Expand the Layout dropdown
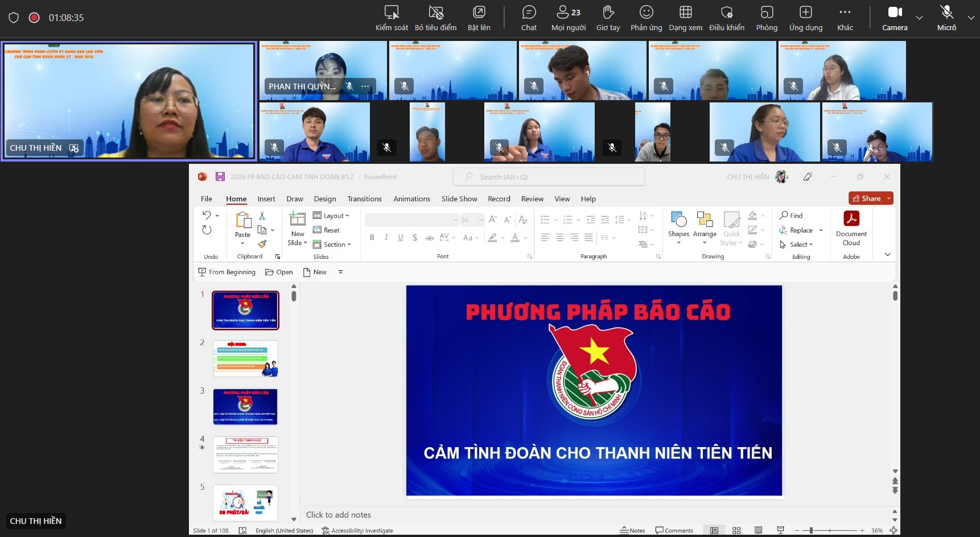 (331, 216)
